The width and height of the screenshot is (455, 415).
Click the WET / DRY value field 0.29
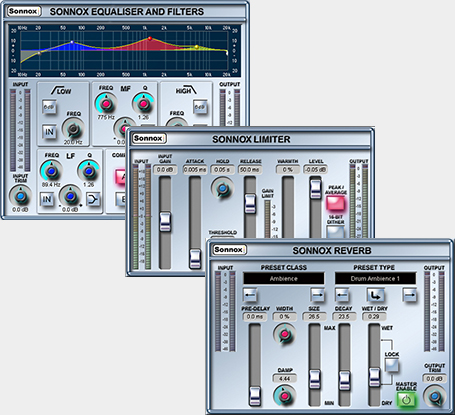(374, 317)
